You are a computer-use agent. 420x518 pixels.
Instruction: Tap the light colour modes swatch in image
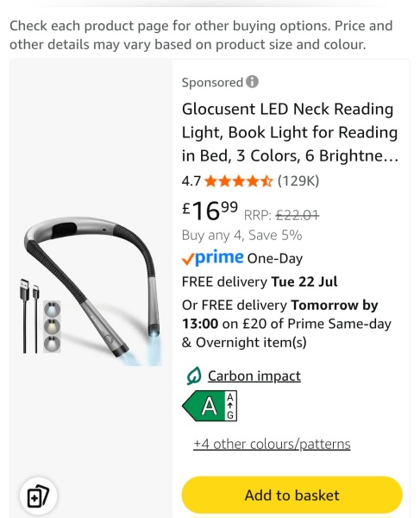[x=52, y=326]
